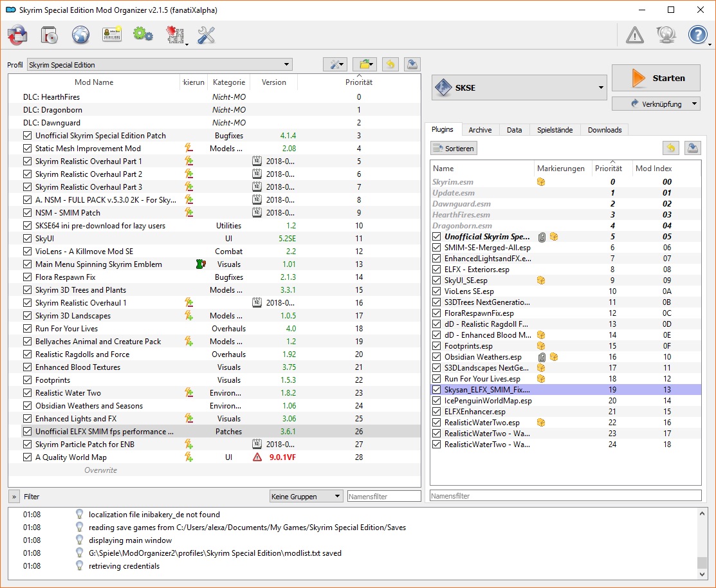Sort by Kategorie column header

229,82
